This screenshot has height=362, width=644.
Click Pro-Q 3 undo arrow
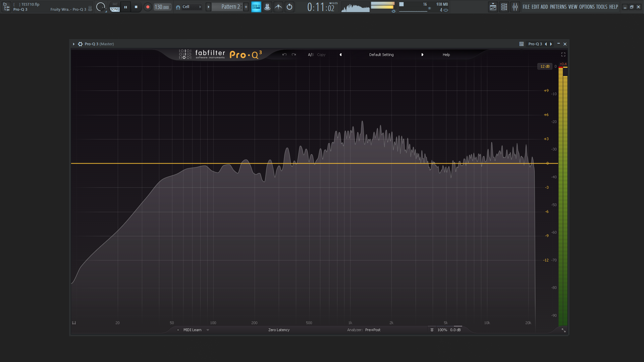click(x=284, y=55)
